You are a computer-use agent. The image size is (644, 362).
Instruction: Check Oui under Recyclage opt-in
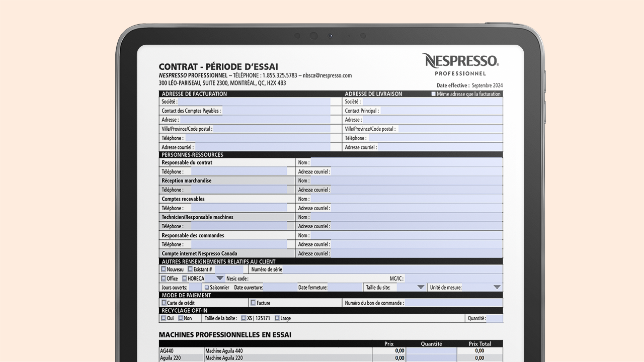click(164, 318)
